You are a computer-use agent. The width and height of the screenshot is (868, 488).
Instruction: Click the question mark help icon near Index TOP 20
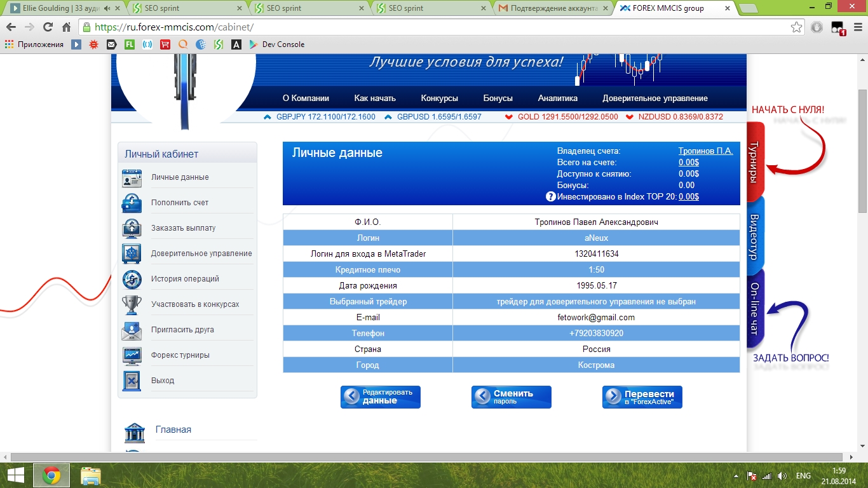[551, 197]
